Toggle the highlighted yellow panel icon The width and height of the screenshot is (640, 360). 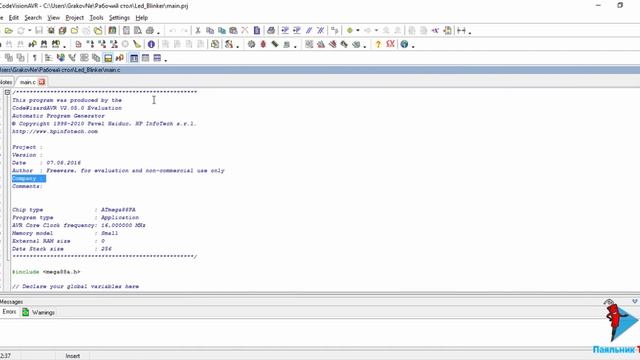point(108,58)
